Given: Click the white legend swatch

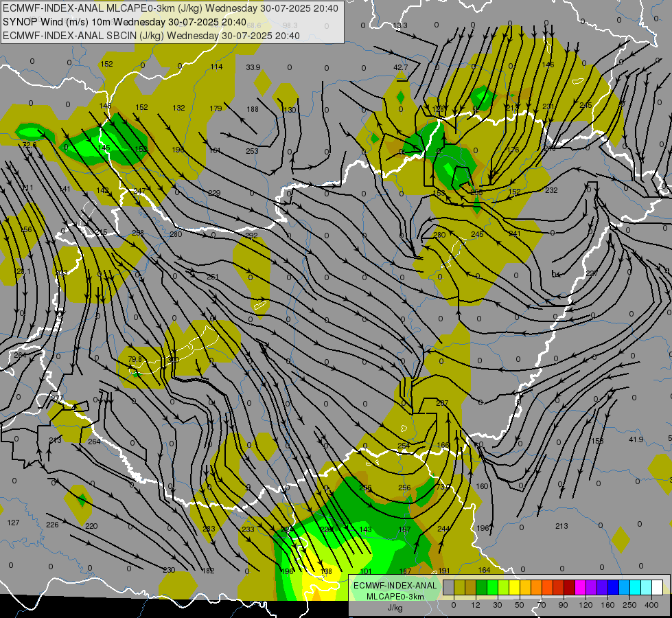Looking at the screenshot, I should coord(657,588).
